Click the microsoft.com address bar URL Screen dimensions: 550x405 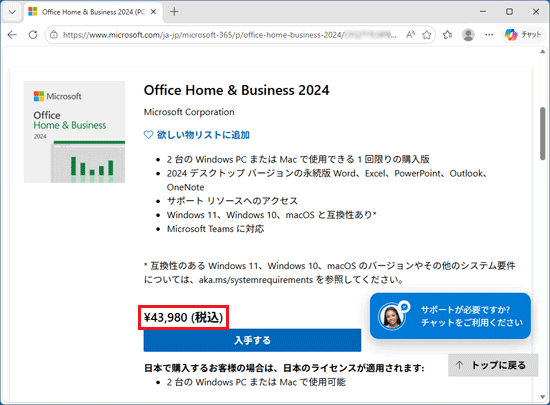(x=230, y=35)
